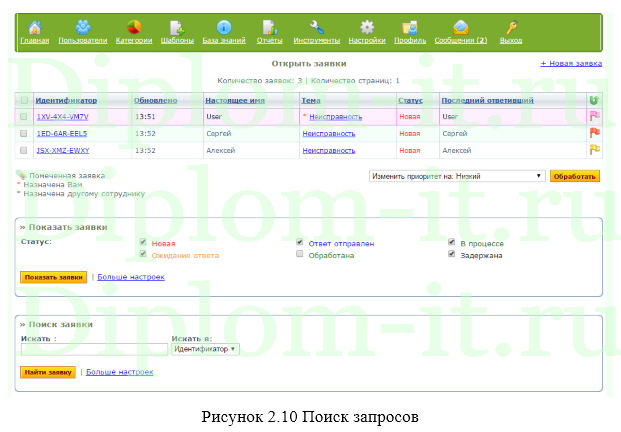Screen dimensions: 621x432
Task: Click the Помеченная заявка tag icon
Action: coord(21,175)
